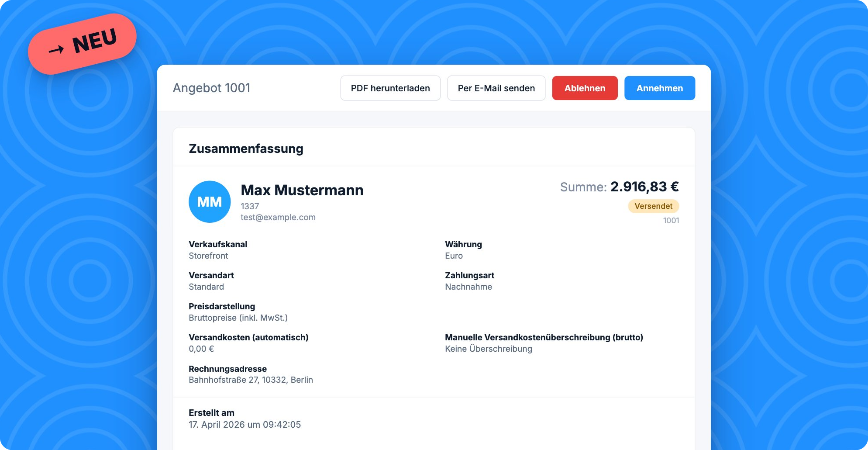Click the automatic shipping cost 0,00 €
Screen dimensions: 868x450
(201, 349)
